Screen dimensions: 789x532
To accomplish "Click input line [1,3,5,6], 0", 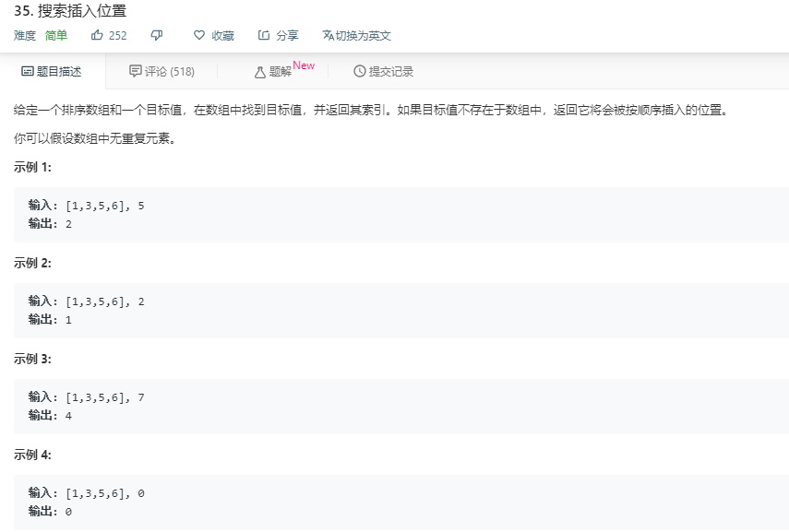I will point(87,493).
